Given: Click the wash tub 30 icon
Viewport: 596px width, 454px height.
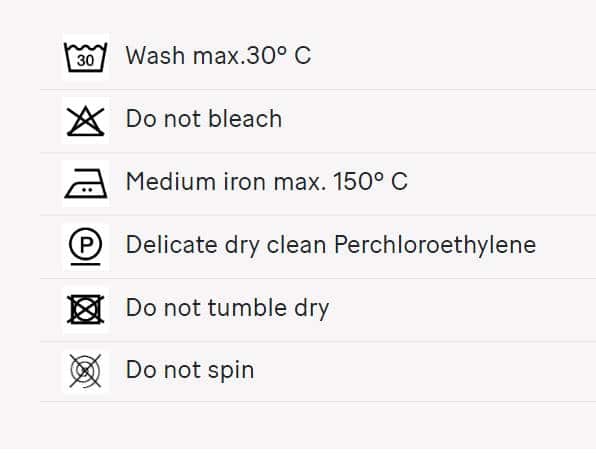Looking at the screenshot, I should (x=86, y=57).
